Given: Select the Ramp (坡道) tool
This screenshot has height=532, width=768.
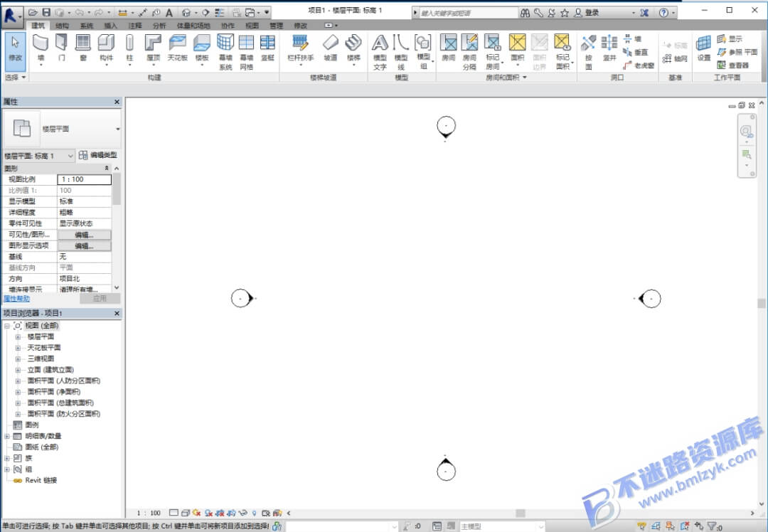Looking at the screenshot, I should (331, 48).
